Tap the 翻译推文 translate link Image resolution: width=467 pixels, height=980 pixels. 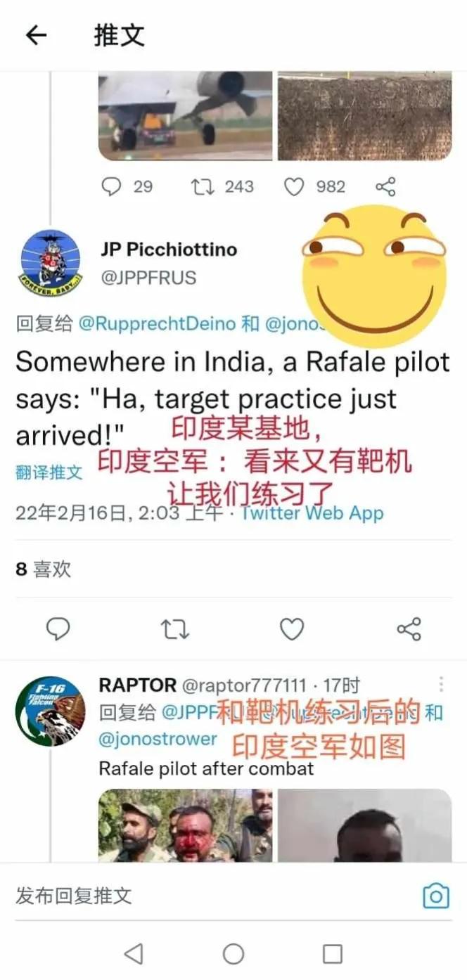point(49,472)
